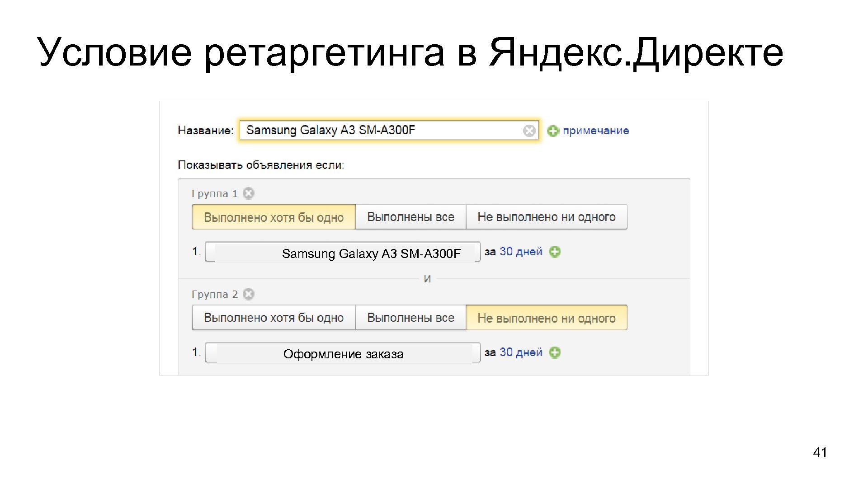
Task: Click the green plus icon beside примечание
Action: [x=552, y=131]
